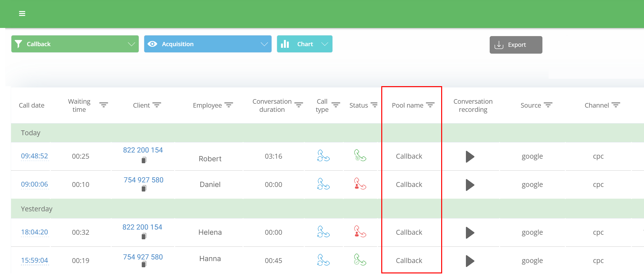Expand the Chart dropdown
644x277 pixels.
(x=325, y=44)
